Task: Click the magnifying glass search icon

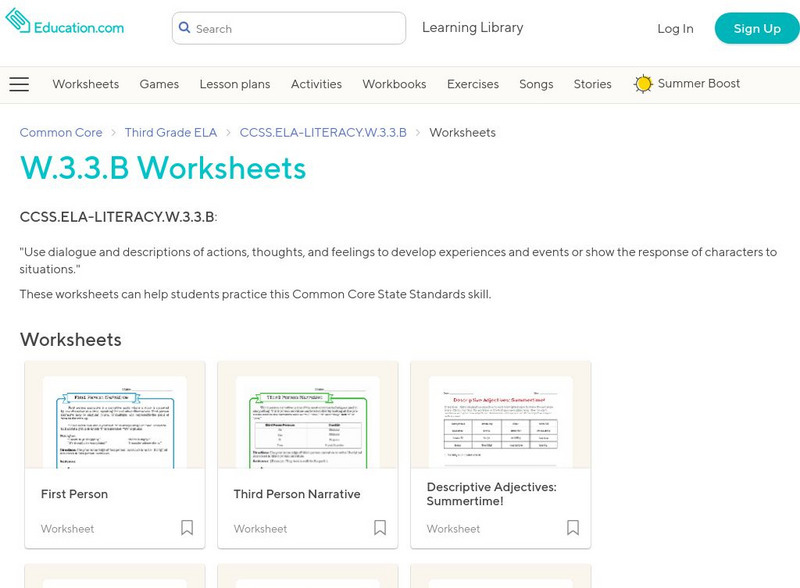Action: (185, 28)
